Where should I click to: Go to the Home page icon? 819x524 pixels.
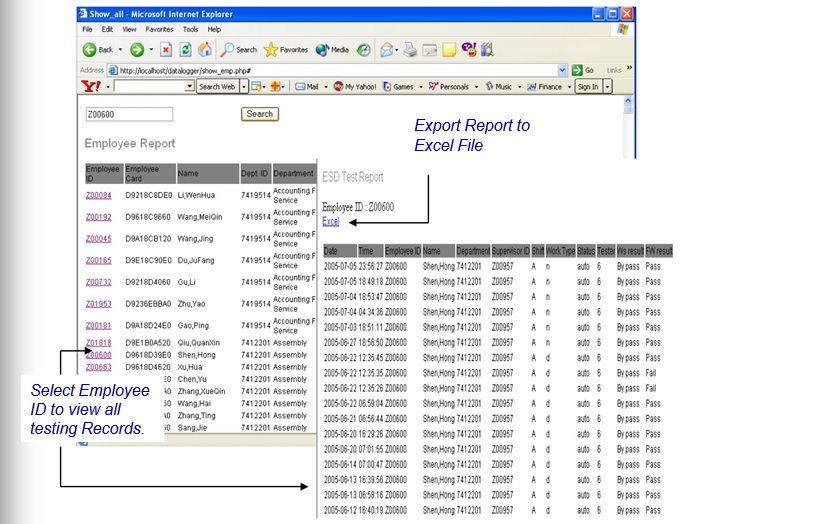(x=205, y=49)
